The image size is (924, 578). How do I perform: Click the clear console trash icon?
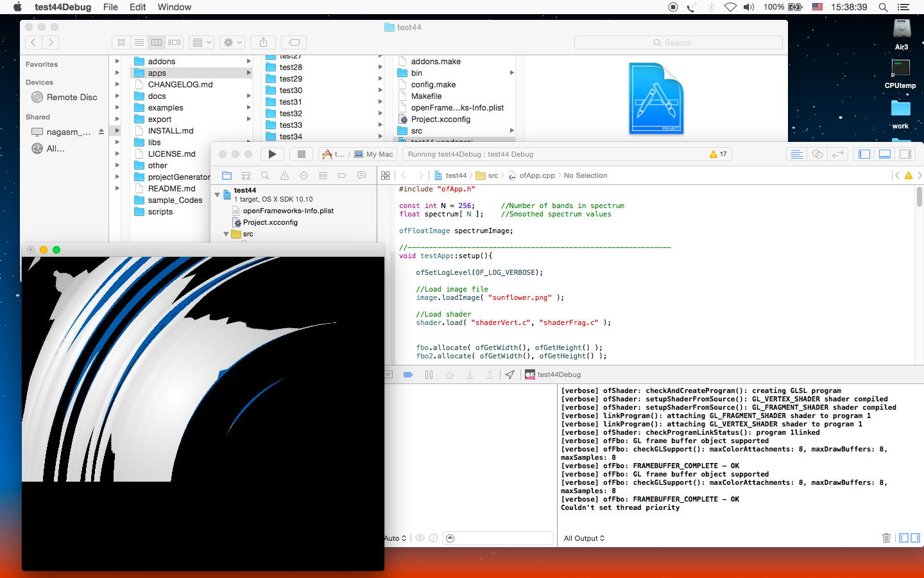pyautogui.click(x=886, y=538)
